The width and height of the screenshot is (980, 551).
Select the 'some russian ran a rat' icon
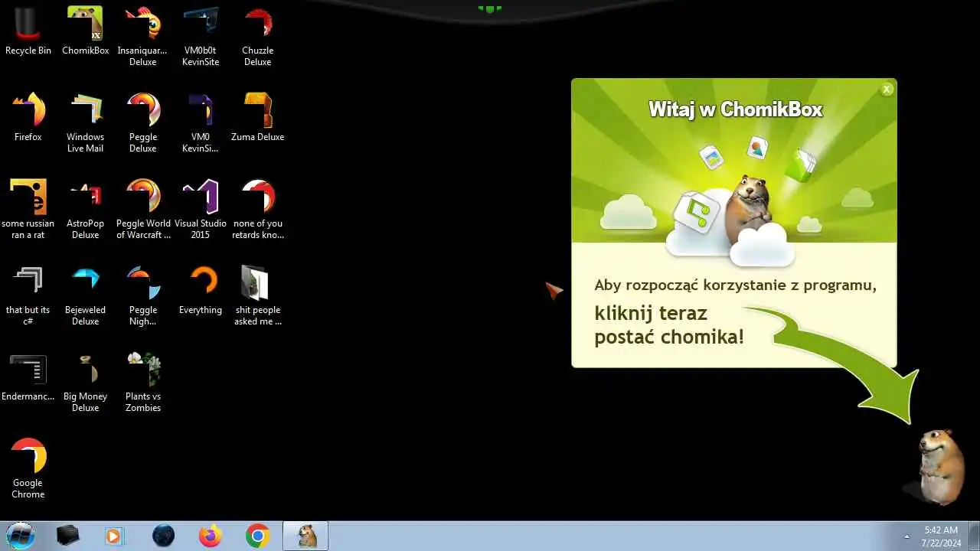pos(28,210)
